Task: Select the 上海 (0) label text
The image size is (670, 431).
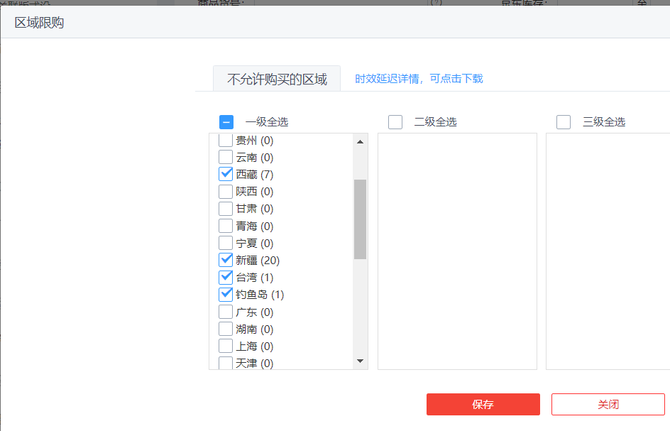Action: pos(255,346)
